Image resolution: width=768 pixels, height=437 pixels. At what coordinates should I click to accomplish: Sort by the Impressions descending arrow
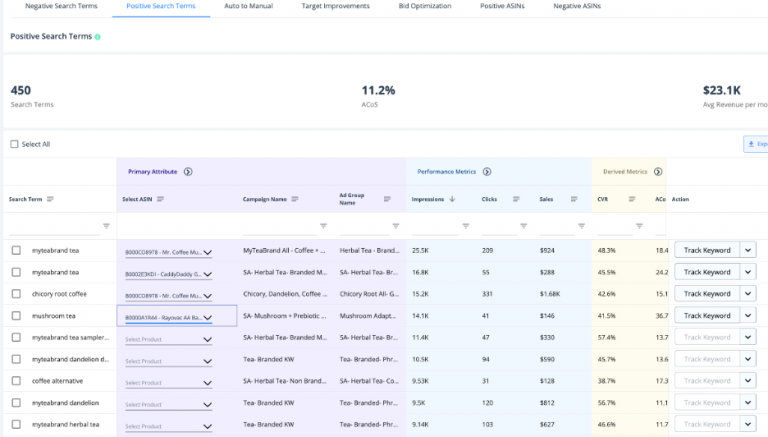452,199
